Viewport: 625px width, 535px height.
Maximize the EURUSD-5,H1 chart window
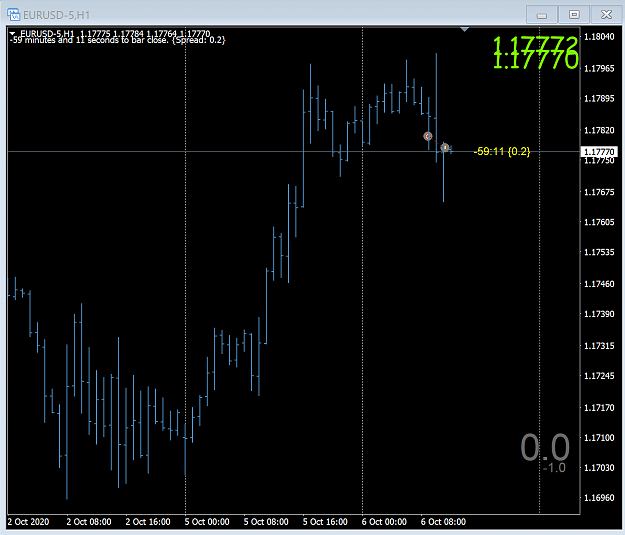click(x=574, y=15)
